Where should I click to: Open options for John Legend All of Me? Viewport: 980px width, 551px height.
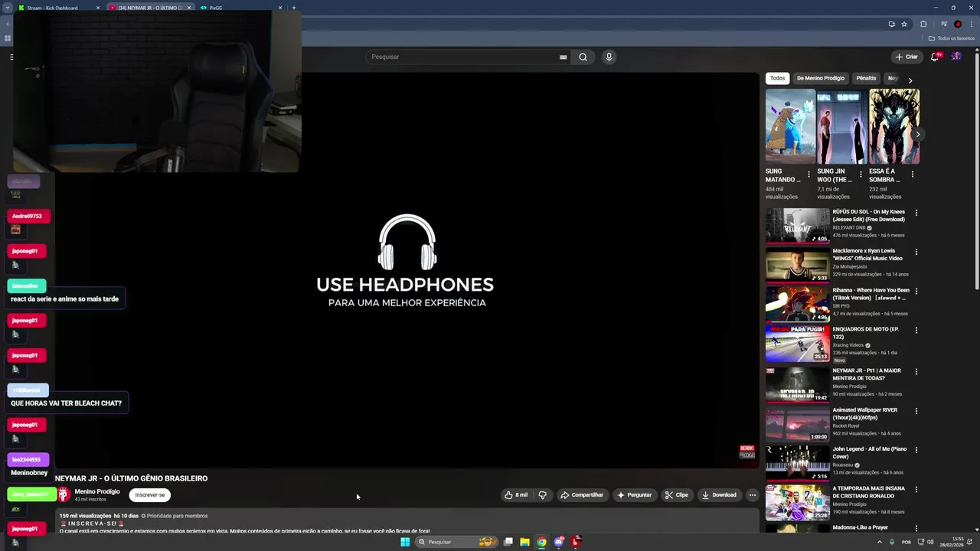(x=916, y=450)
